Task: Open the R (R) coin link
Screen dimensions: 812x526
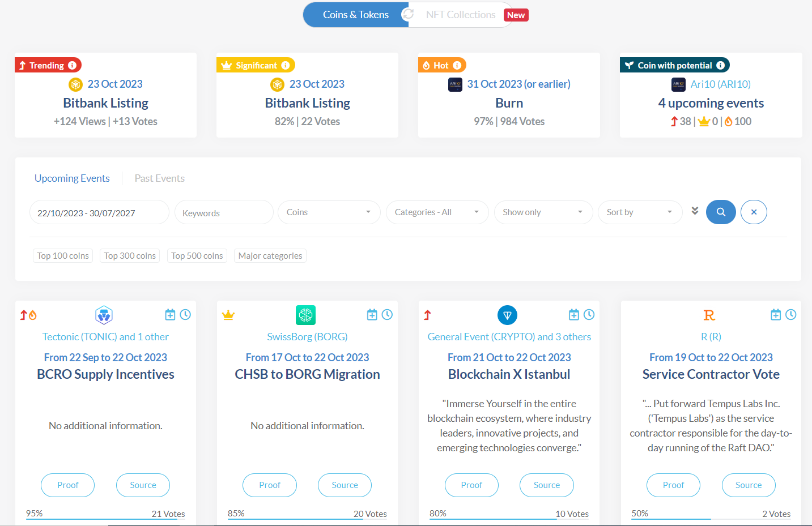Action: [711, 337]
